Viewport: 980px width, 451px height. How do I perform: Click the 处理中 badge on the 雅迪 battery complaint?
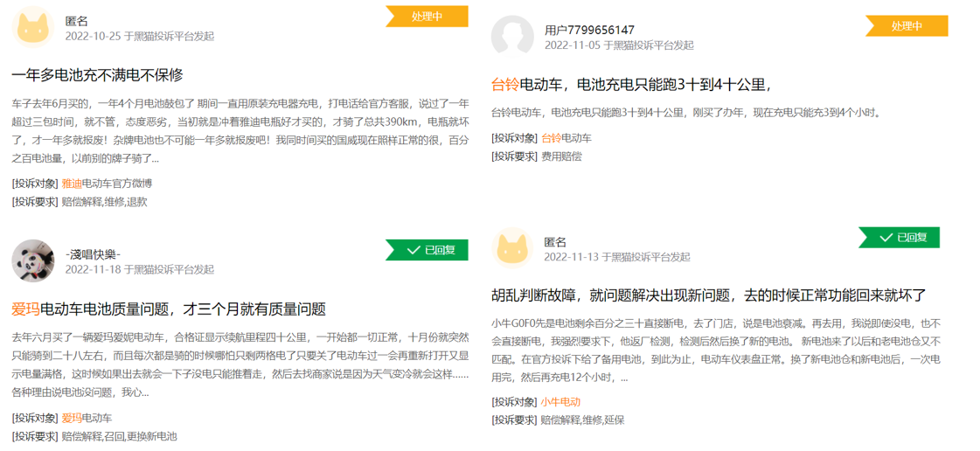tap(427, 17)
